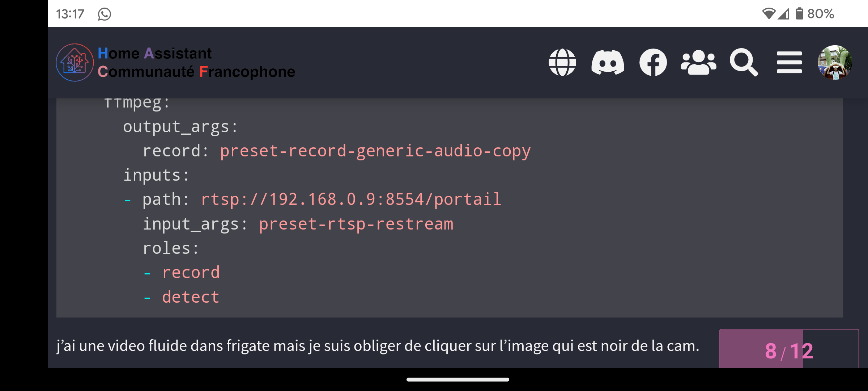868x391 pixels.
Task: Open the forum search magnifier
Action: point(744,62)
